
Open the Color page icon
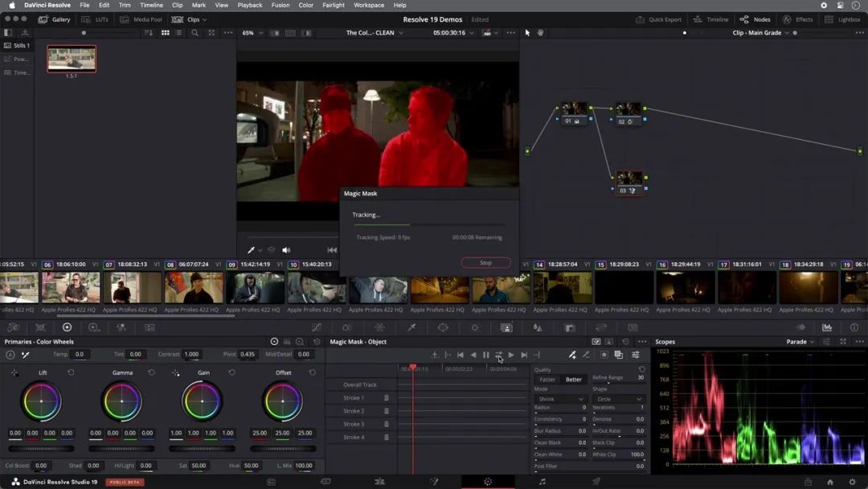pos(488,482)
